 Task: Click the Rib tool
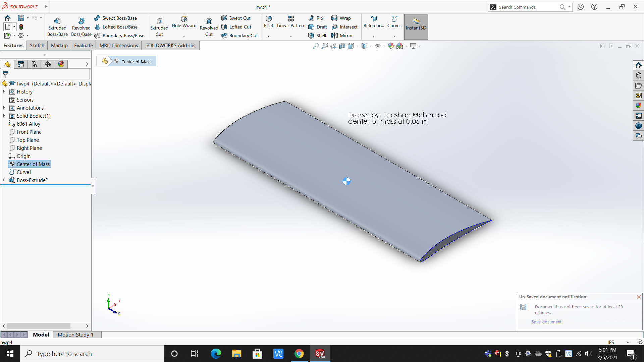coord(316,18)
